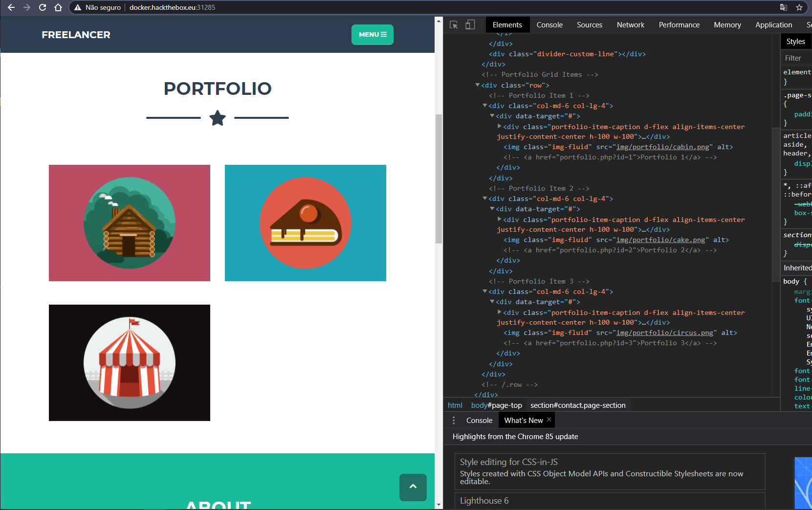Image resolution: width=812 pixels, height=510 pixels.
Task: Go to the browser home icon
Action: (x=58, y=7)
